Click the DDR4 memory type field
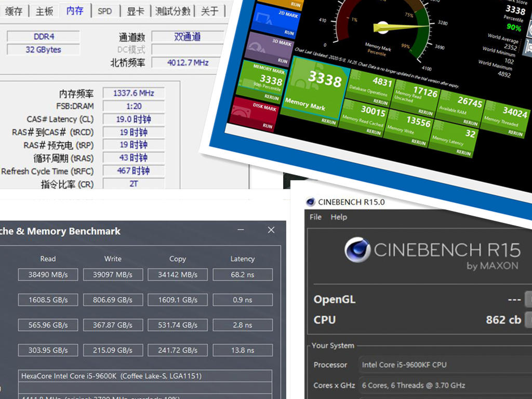This screenshot has width=532, height=399. tap(44, 36)
